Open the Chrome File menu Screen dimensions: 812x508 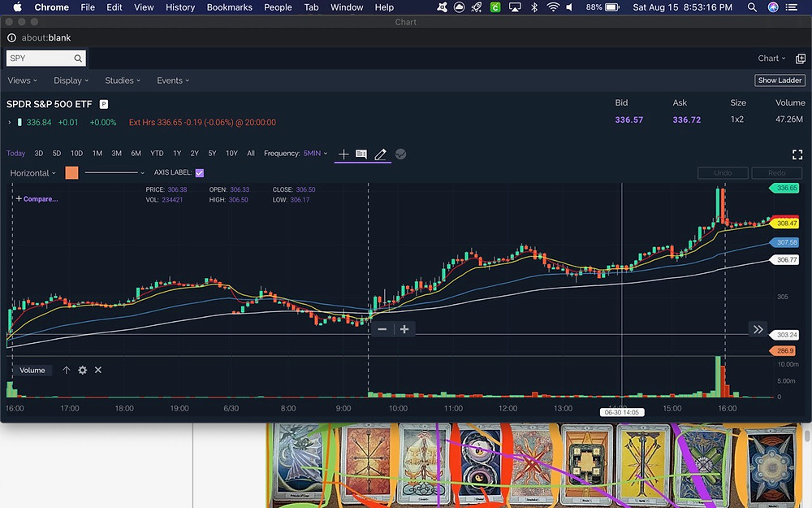(88, 7)
